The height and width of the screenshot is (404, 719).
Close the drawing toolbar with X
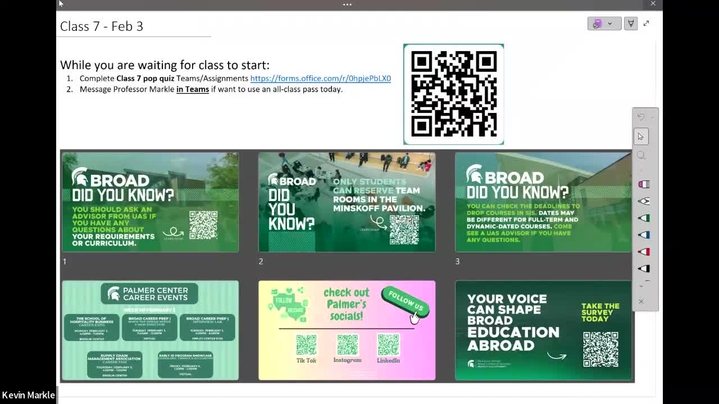tap(642, 301)
